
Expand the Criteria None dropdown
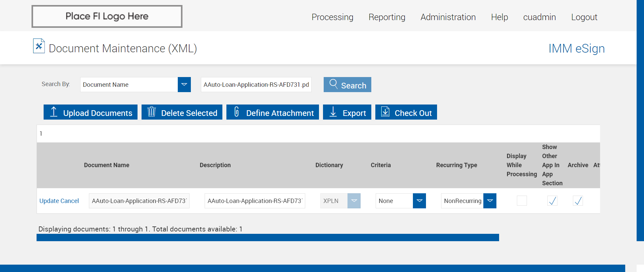point(419,201)
